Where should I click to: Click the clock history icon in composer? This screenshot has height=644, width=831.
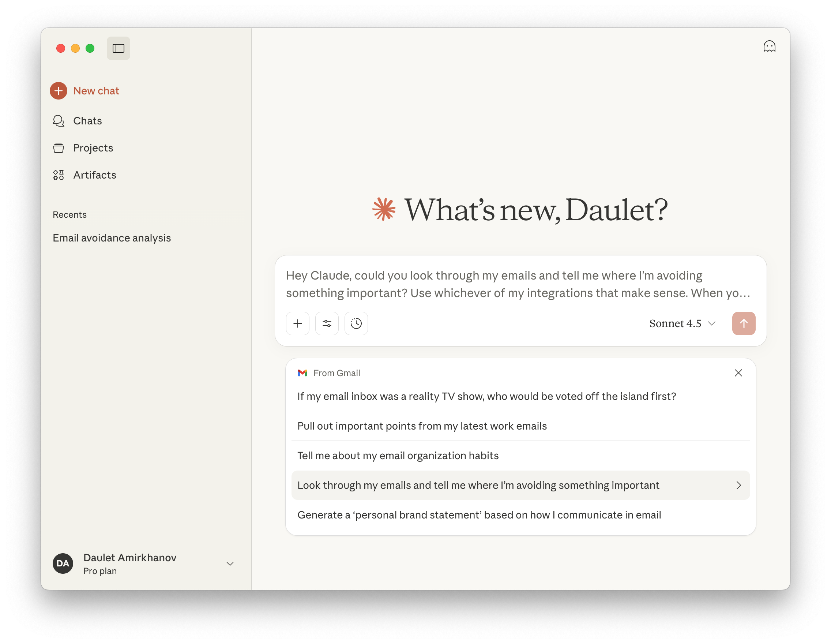(x=356, y=323)
